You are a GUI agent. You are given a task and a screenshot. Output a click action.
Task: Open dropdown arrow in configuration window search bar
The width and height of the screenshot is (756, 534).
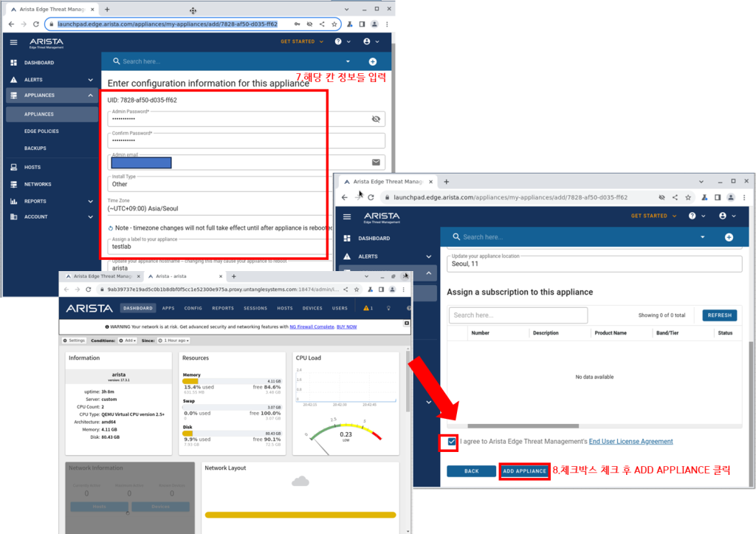(x=348, y=62)
